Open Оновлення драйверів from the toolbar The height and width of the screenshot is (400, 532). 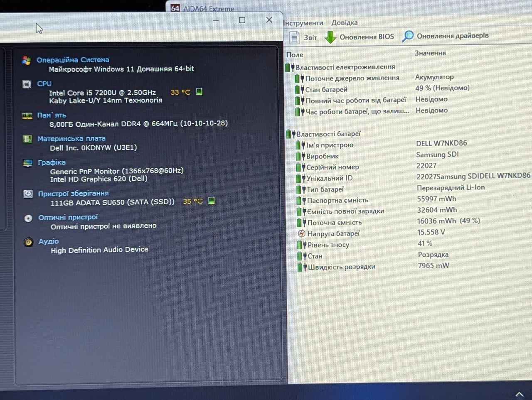tap(446, 36)
